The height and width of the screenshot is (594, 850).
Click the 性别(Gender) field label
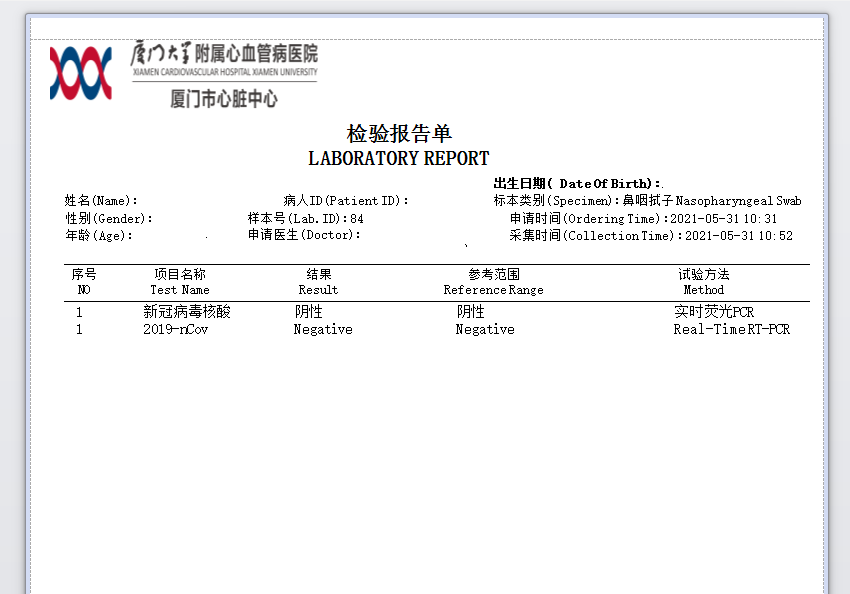109,218
